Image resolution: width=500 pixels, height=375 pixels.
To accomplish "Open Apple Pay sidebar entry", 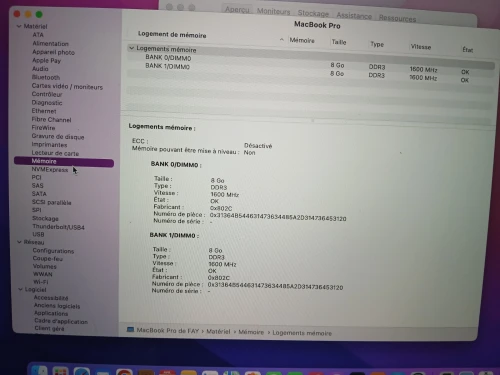I will pyautogui.click(x=46, y=60).
